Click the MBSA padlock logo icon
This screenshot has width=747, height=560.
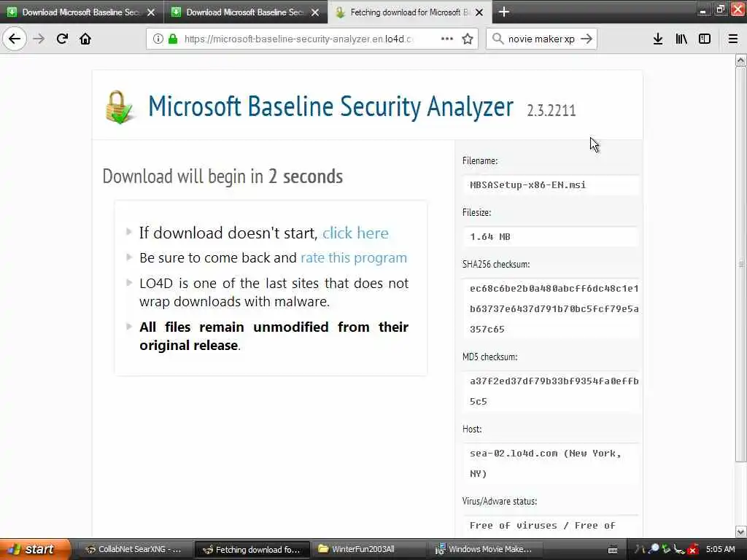pyautogui.click(x=119, y=107)
